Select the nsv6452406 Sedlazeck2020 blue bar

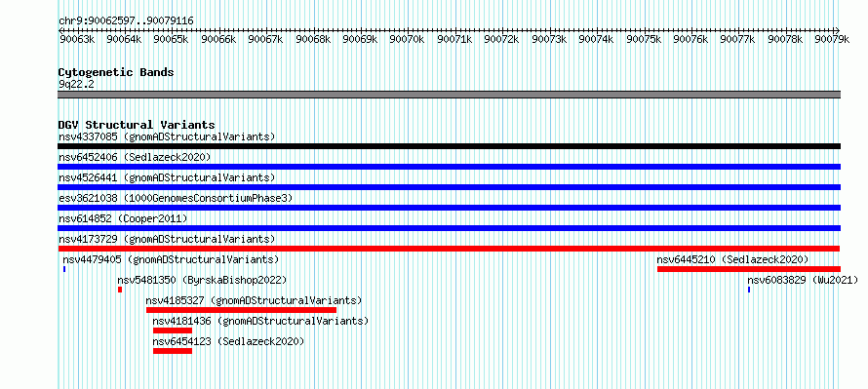click(x=449, y=167)
